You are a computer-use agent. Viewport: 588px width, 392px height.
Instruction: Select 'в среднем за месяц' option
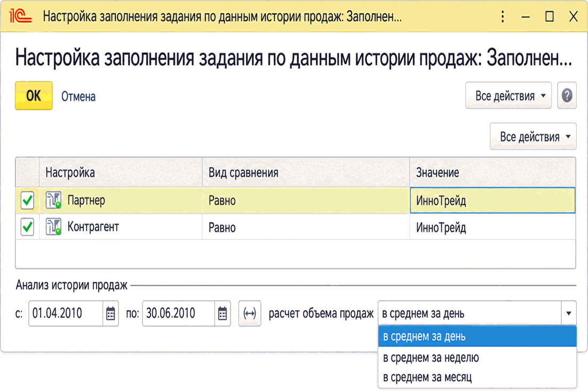click(x=477, y=377)
